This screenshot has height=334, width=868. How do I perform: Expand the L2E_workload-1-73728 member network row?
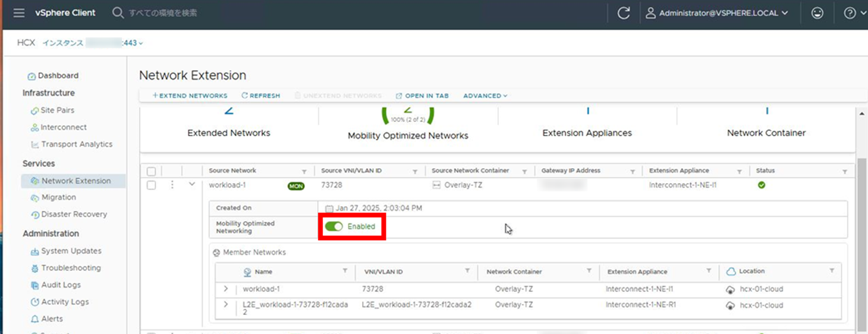[x=226, y=304]
